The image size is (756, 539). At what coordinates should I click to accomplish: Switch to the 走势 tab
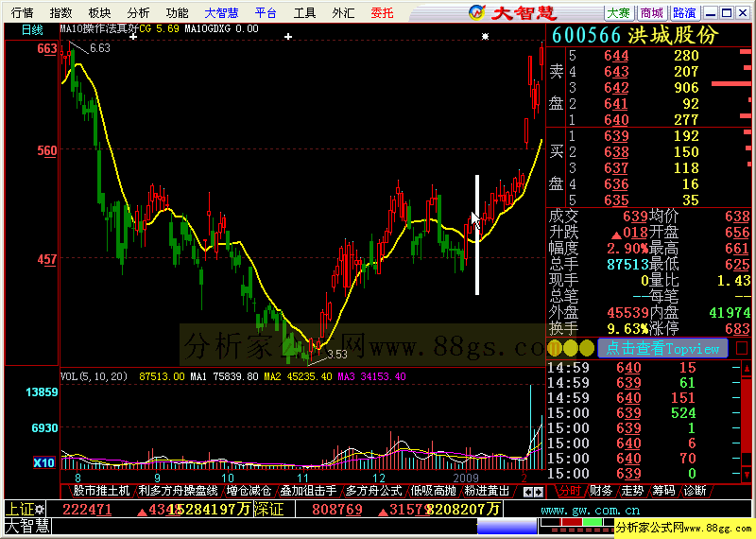tap(632, 491)
